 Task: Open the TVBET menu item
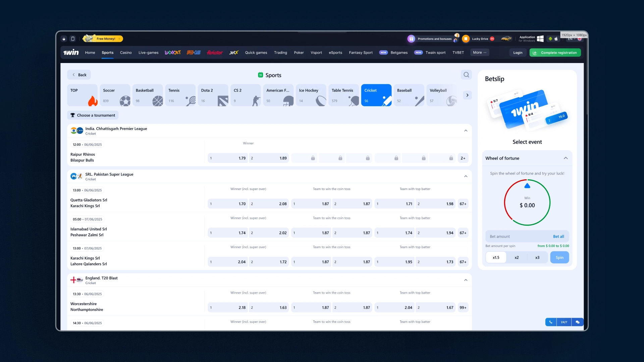pyautogui.click(x=458, y=53)
